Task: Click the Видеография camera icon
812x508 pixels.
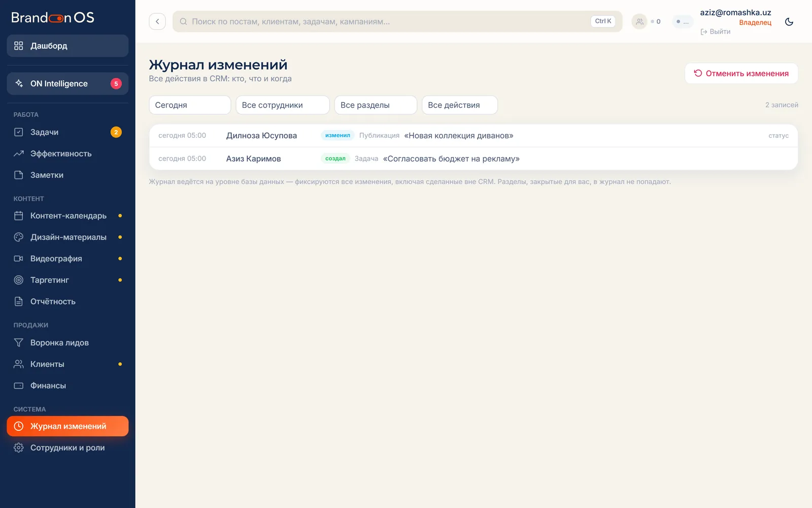Action: coord(19,259)
